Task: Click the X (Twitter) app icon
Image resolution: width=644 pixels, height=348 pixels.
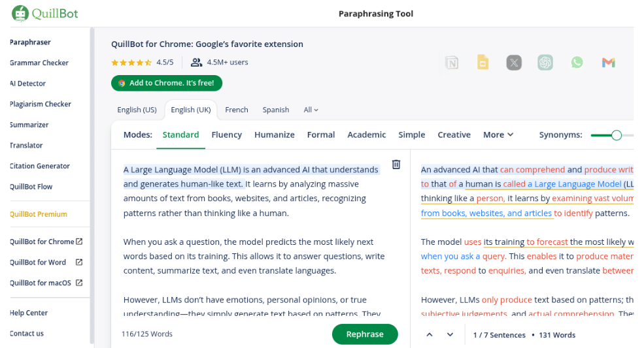Action: pyautogui.click(x=514, y=63)
